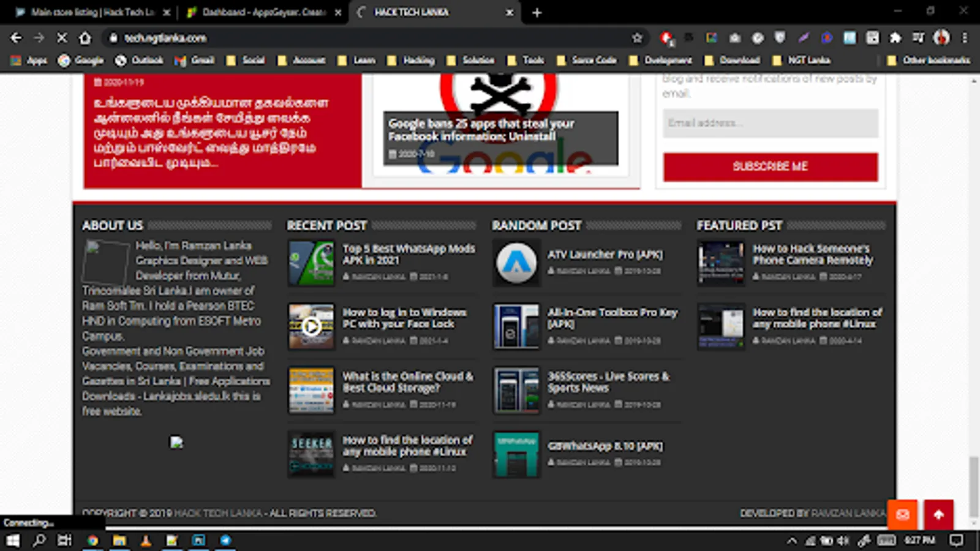This screenshot has height=551, width=980.
Task: Click the SUBSCRIBE ME button
Action: tap(771, 167)
